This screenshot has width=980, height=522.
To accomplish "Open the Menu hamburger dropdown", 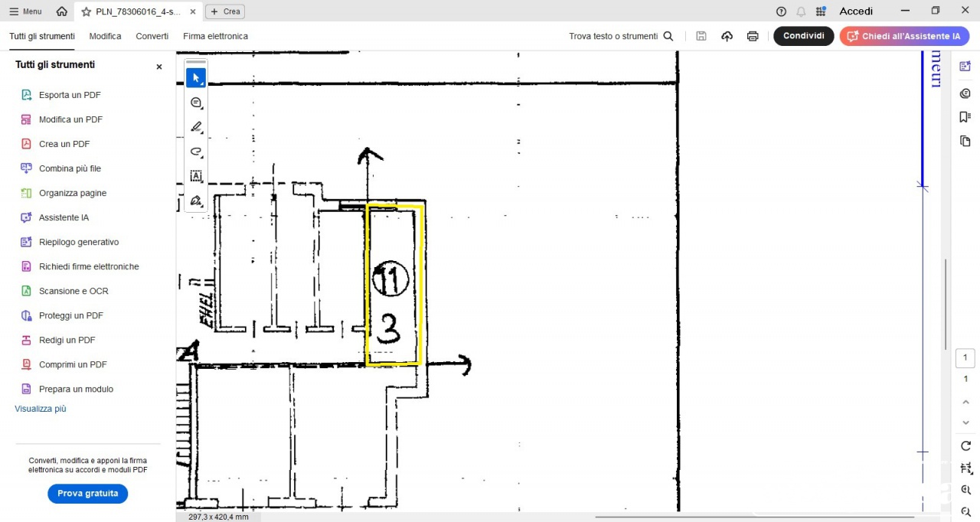I will [25, 11].
